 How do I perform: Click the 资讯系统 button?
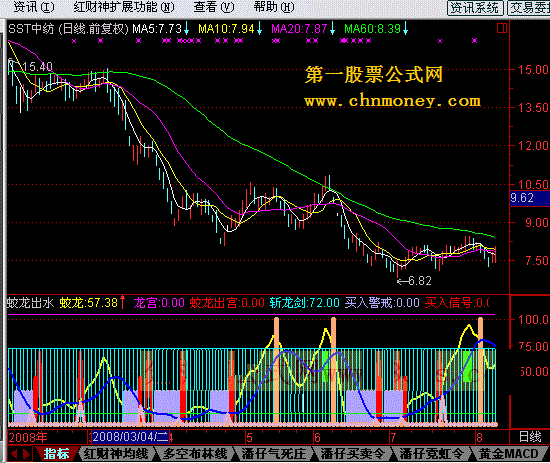click(x=475, y=8)
